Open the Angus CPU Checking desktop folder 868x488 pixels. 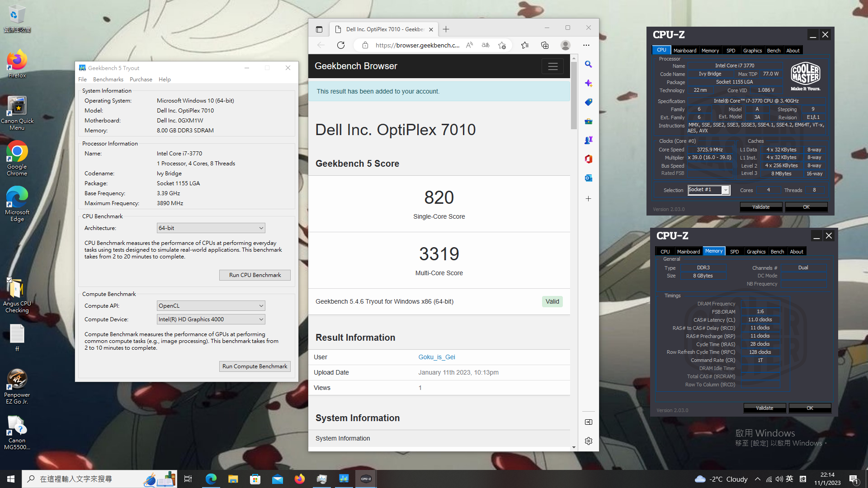click(17, 296)
